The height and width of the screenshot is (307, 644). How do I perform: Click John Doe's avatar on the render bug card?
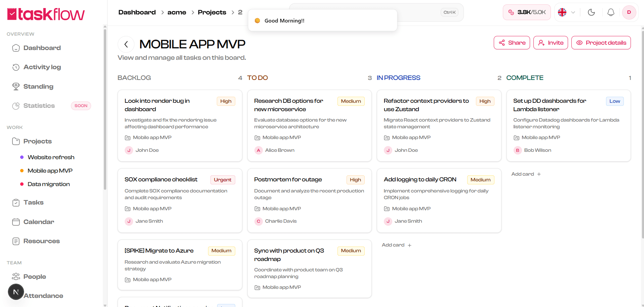(x=129, y=150)
